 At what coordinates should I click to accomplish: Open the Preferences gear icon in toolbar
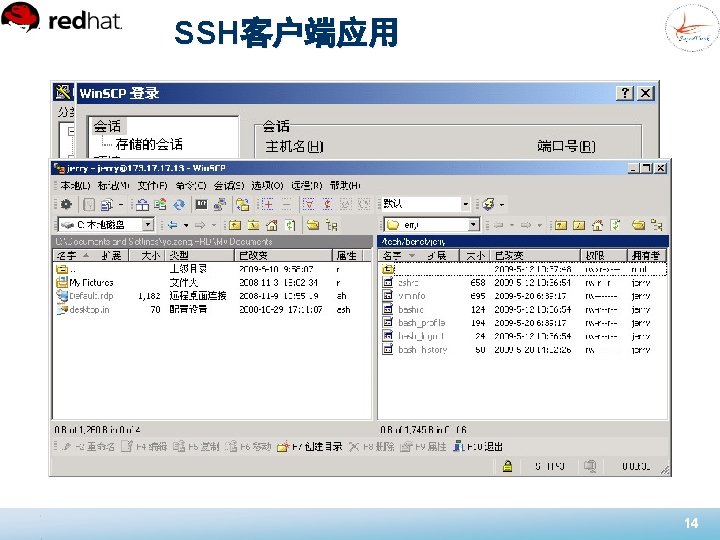tap(66, 204)
